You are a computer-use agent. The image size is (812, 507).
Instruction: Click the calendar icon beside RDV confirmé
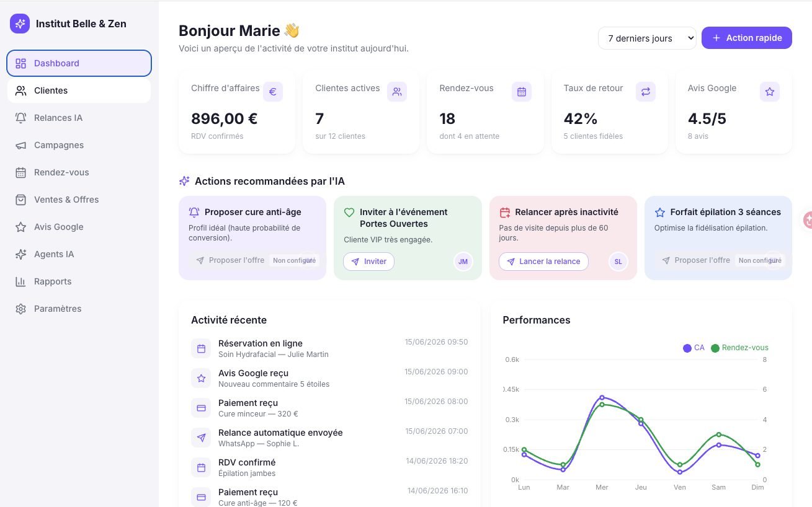pyautogui.click(x=201, y=468)
